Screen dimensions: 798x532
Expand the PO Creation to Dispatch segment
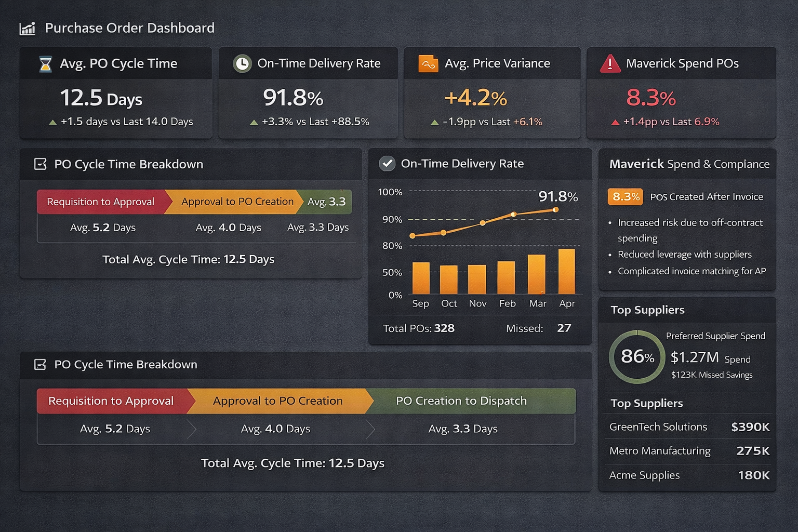pos(461,401)
